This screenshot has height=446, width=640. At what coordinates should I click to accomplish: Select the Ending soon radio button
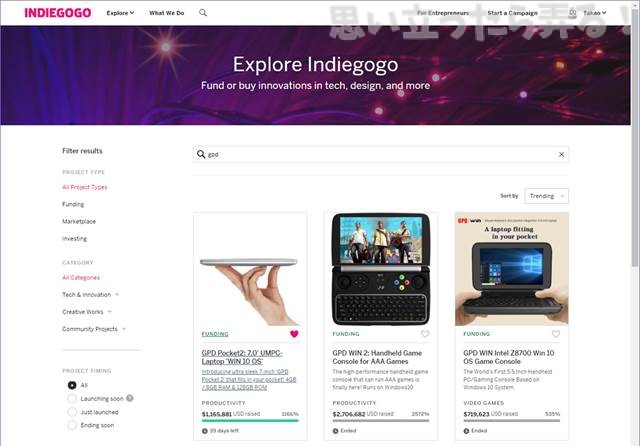click(72, 425)
